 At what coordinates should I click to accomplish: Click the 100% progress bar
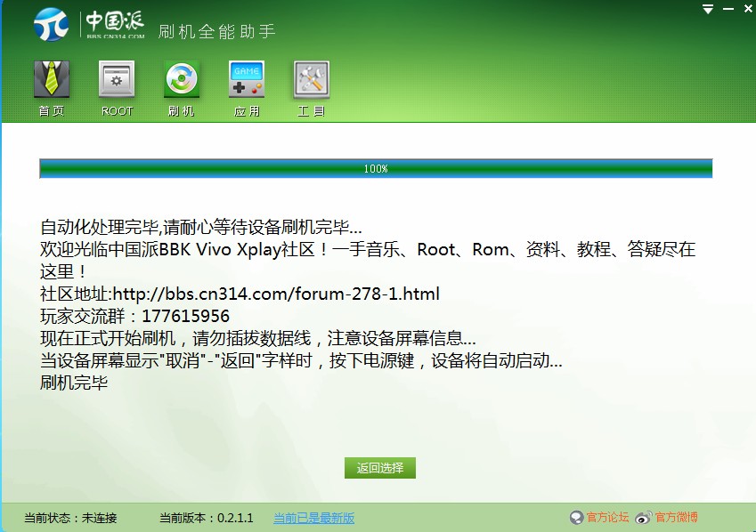click(x=376, y=169)
